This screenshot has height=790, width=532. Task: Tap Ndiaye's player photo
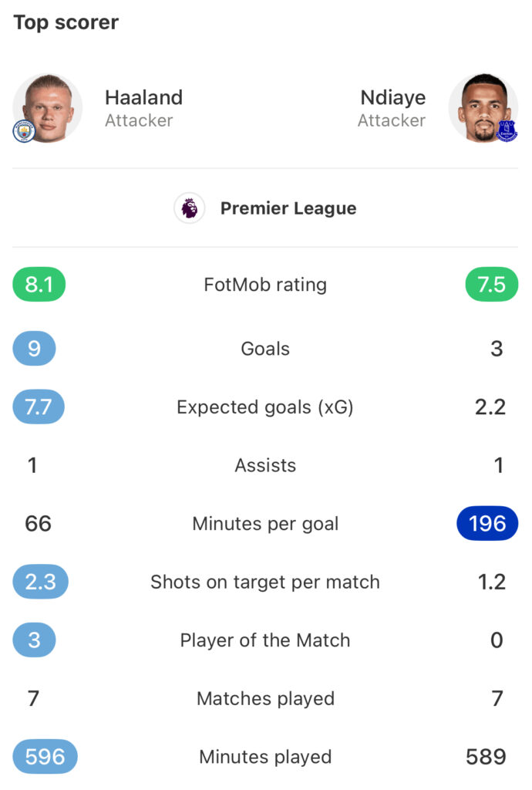point(483,107)
